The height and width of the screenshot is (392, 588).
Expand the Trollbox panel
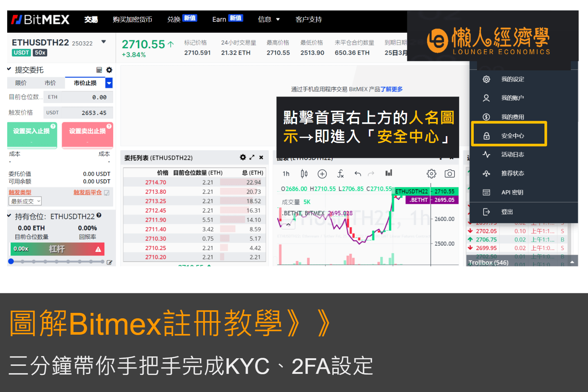[x=572, y=262]
